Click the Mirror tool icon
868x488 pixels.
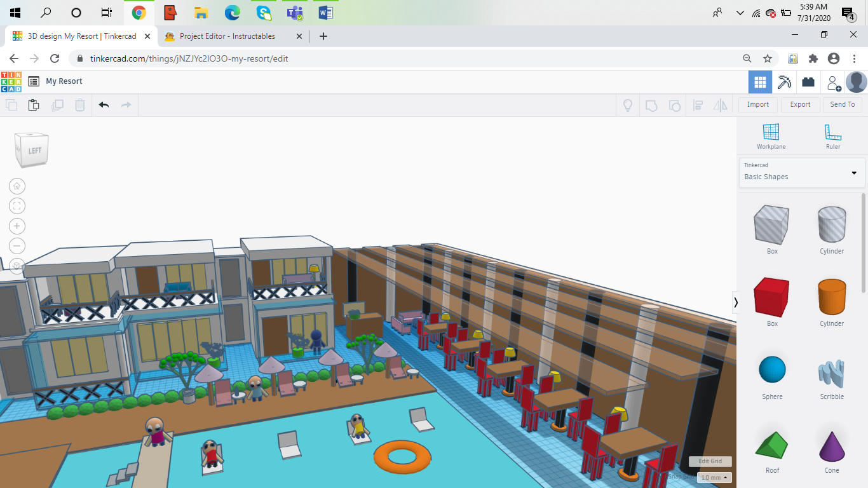[x=720, y=105]
